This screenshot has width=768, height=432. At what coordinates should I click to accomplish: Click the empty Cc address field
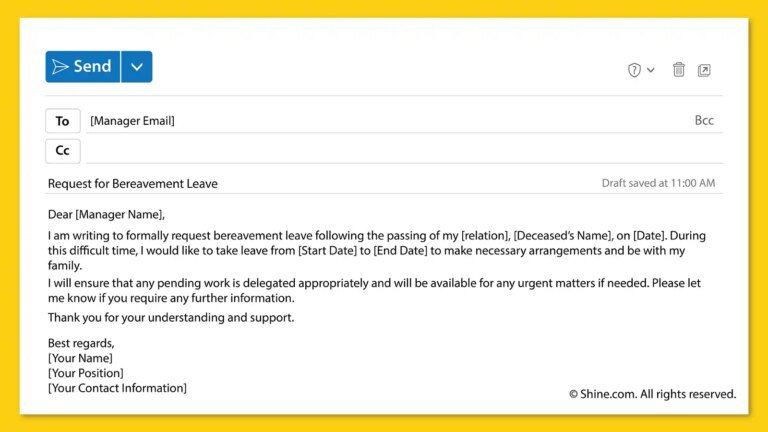coord(400,150)
